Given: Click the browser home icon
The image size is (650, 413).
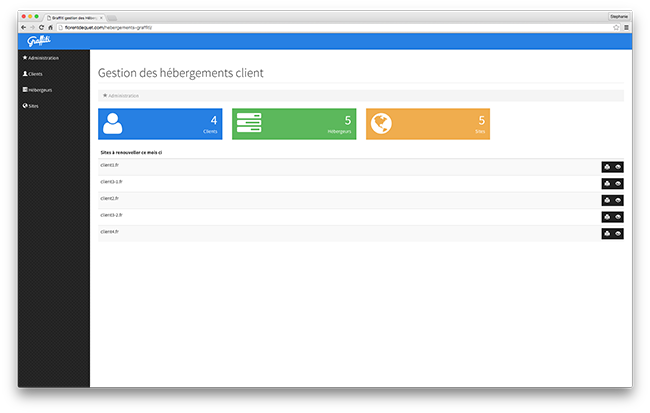Looking at the screenshot, I should tap(50, 27).
